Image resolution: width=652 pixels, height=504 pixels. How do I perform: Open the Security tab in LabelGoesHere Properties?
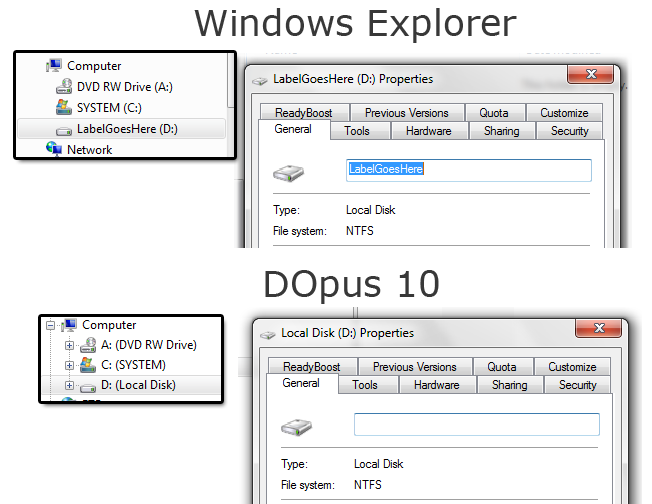(x=569, y=131)
